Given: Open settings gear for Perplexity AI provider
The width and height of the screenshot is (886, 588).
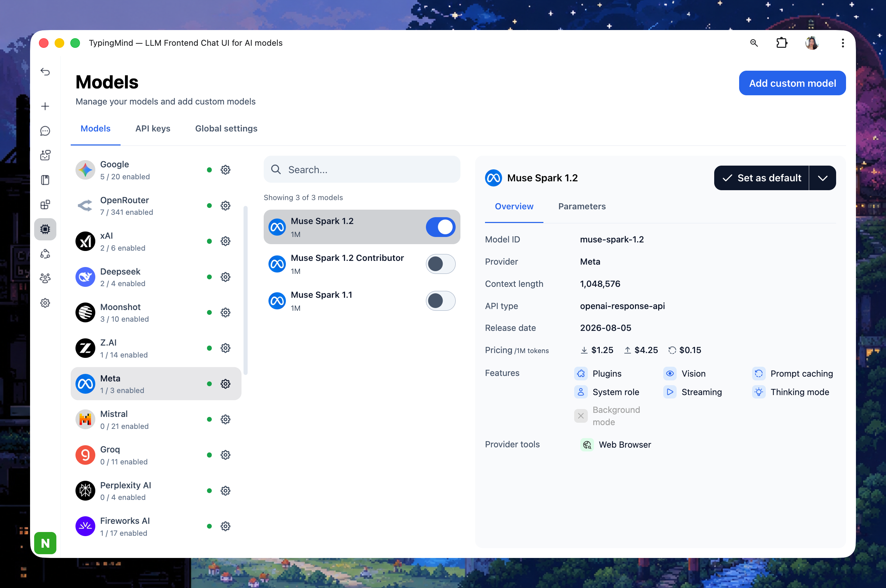Looking at the screenshot, I should (225, 491).
